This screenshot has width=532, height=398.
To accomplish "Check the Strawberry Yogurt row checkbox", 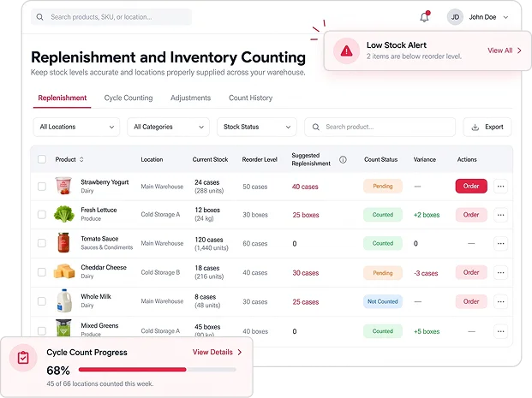I will (42, 187).
